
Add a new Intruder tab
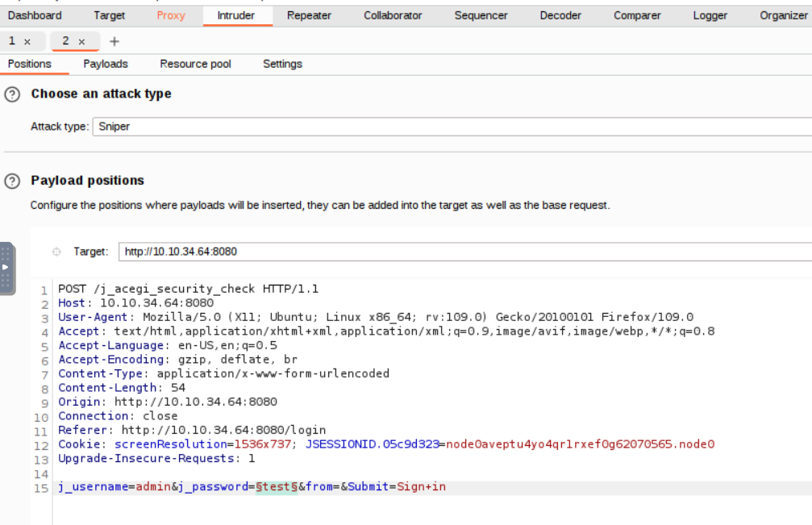pyautogui.click(x=115, y=41)
